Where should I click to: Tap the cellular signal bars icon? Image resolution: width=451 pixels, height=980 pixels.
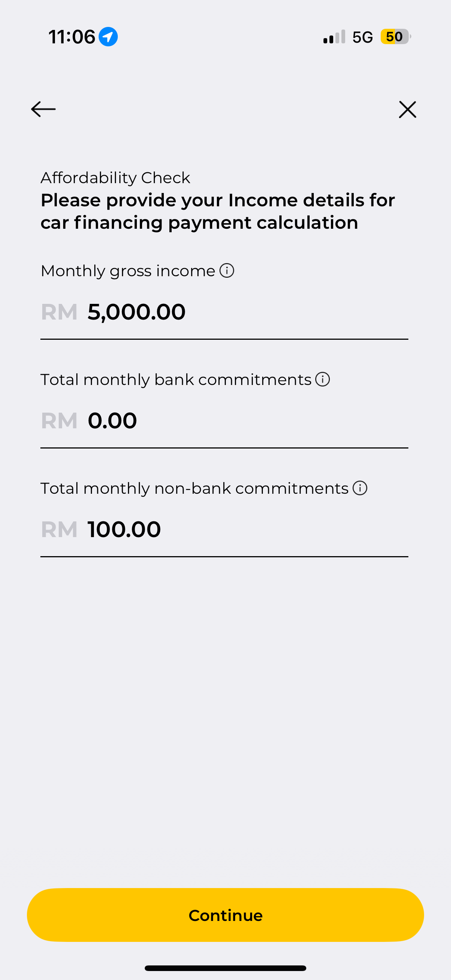point(334,37)
